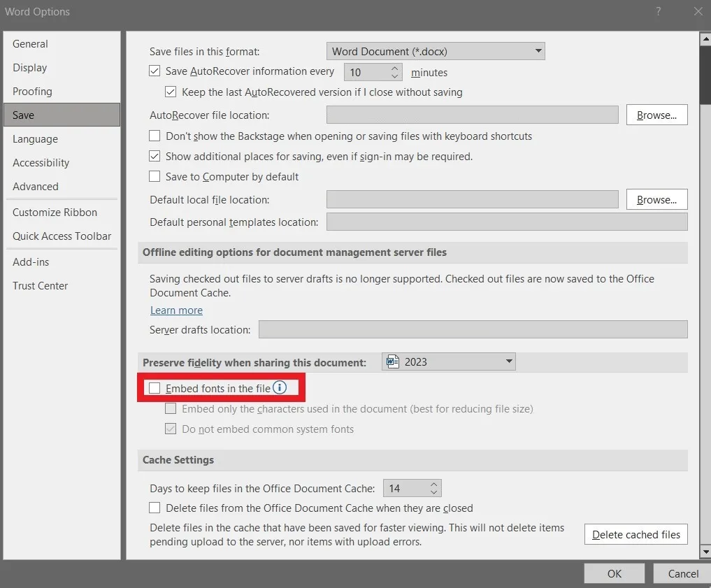Open Quick Access Toolbar settings
This screenshot has height=588, width=711.
[x=62, y=236]
